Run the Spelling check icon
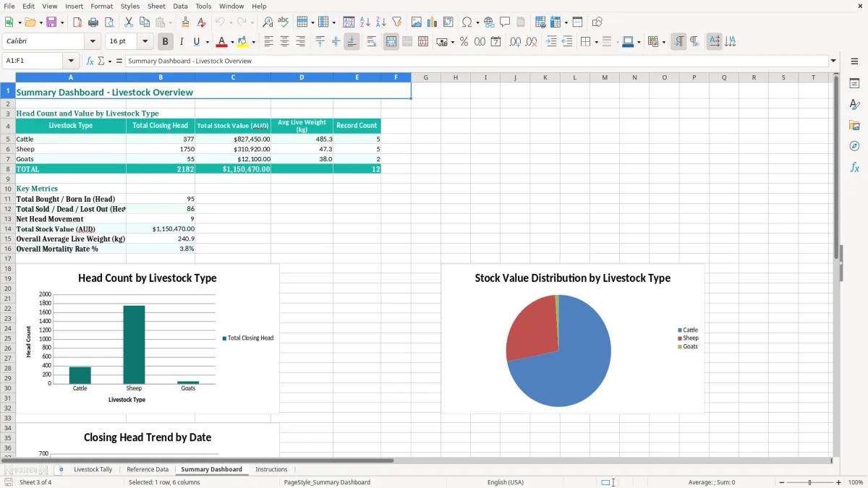868x488 pixels. (283, 22)
